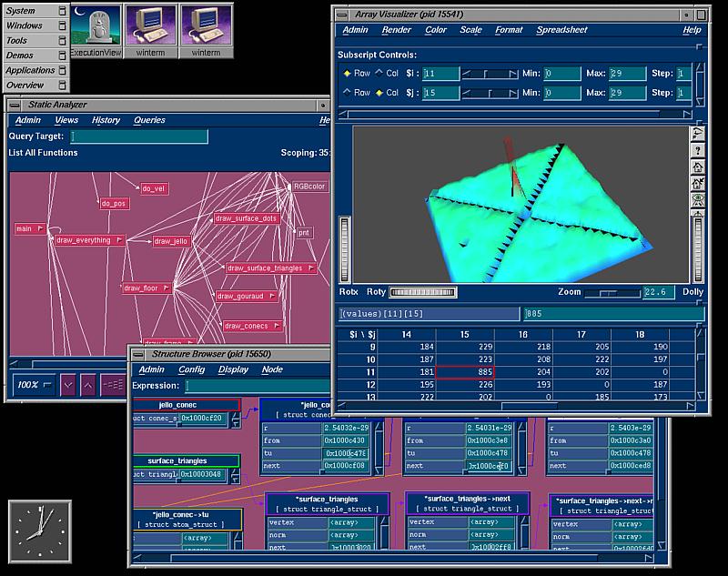The image size is (728, 576).
Task: Expand the System toolchest menu
Action: [35, 11]
